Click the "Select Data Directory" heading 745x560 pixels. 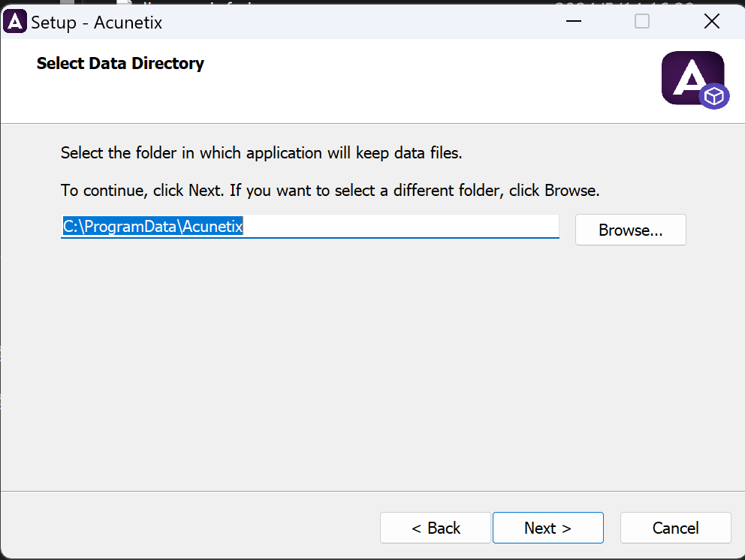coord(120,63)
